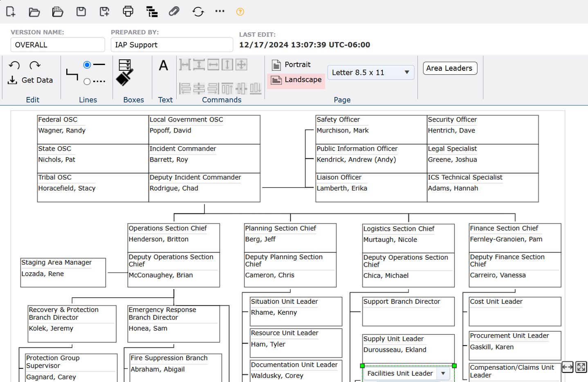Open the Facilities Unit Leader dropdown
The height and width of the screenshot is (382, 588).
coord(443,373)
